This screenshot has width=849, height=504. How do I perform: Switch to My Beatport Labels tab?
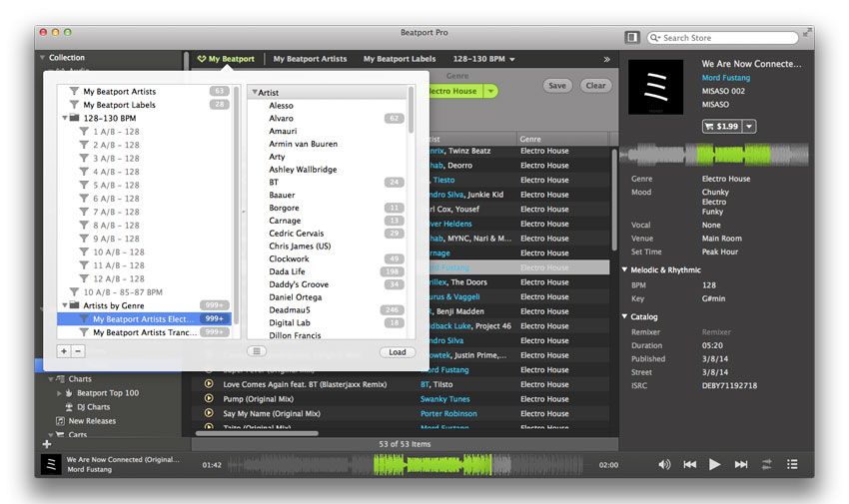(400, 59)
